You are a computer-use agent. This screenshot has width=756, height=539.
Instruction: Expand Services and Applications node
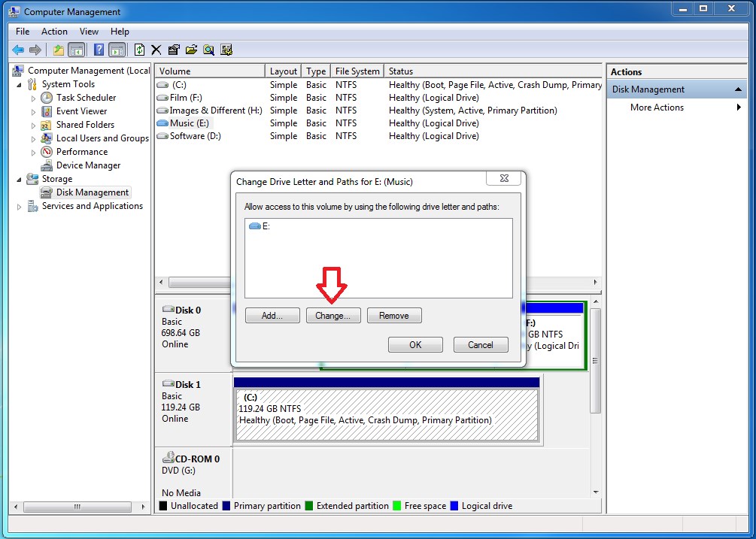coord(20,207)
